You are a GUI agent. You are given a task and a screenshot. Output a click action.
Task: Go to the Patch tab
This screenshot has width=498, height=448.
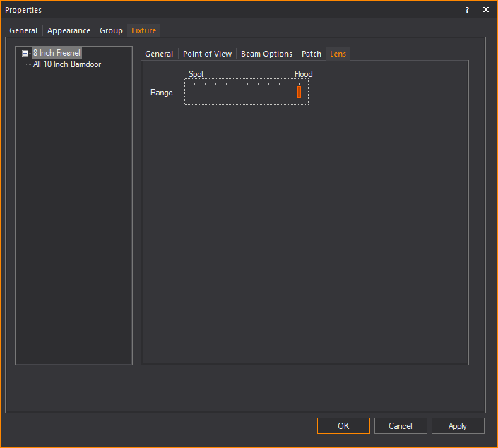[x=312, y=54]
